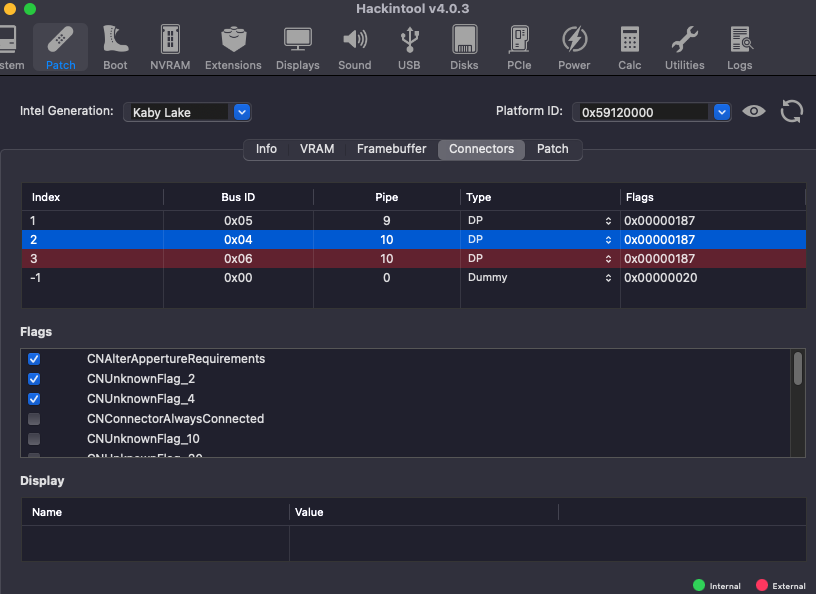Enable CNConnectorAlwaysConnected checkbox
The image size is (816, 594).
34,419
